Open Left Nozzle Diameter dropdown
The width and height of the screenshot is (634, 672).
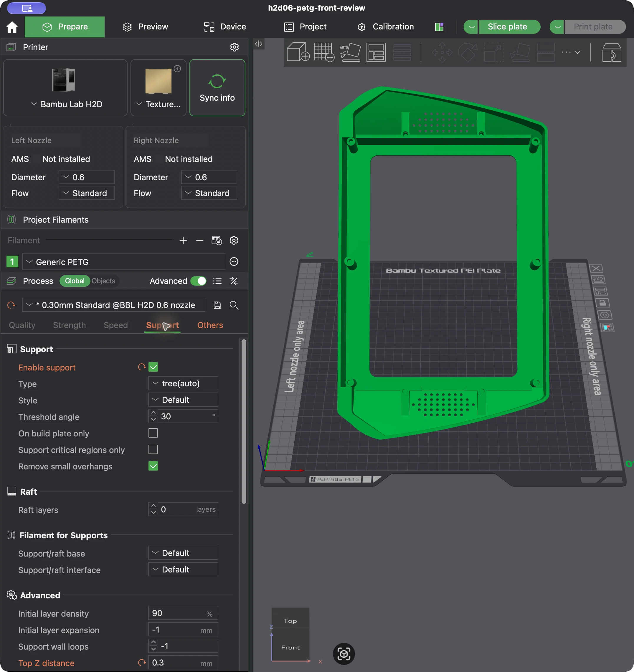point(87,177)
